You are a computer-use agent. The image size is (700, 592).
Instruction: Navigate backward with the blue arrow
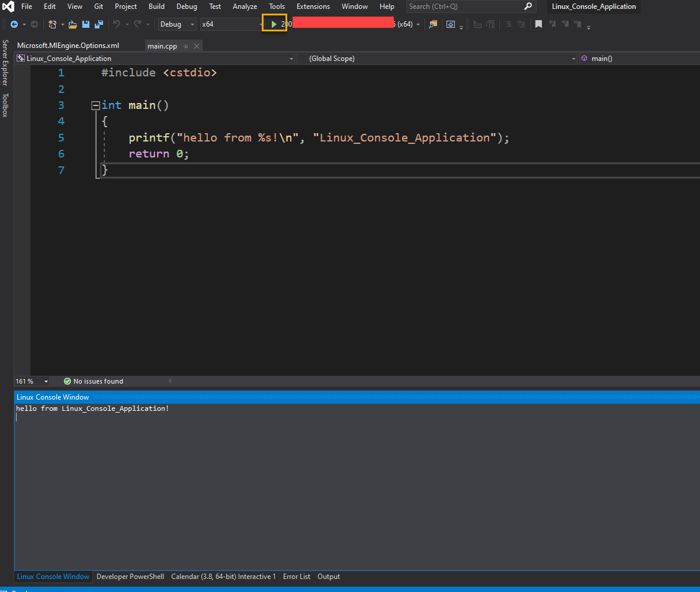click(x=14, y=24)
